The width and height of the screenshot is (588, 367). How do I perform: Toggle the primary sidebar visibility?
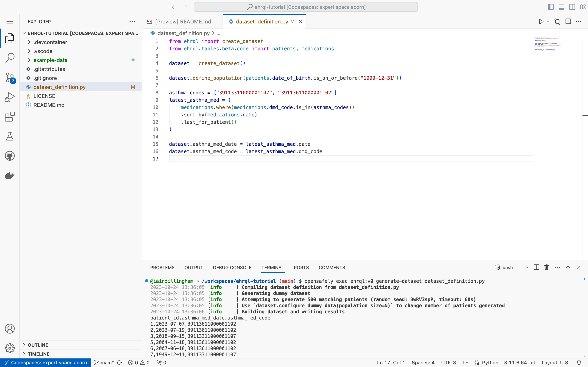[550, 7]
